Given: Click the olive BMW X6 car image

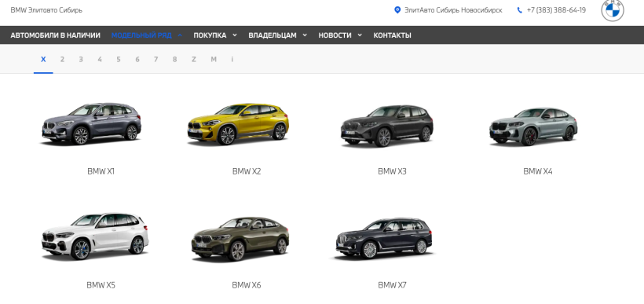Looking at the screenshot, I should pyautogui.click(x=240, y=239).
